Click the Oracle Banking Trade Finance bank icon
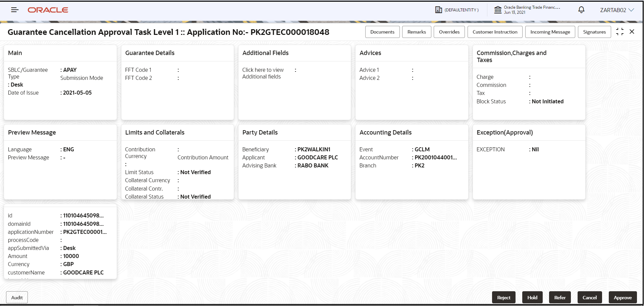Screen dimensions: 644x306 (498, 10)
